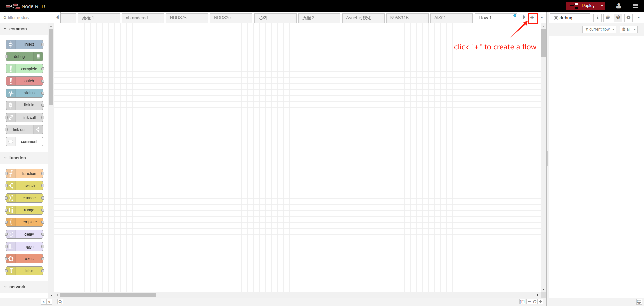Screen dimensions: 644x306
Task: Open the workspace search magnifier button
Action: (x=60, y=302)
